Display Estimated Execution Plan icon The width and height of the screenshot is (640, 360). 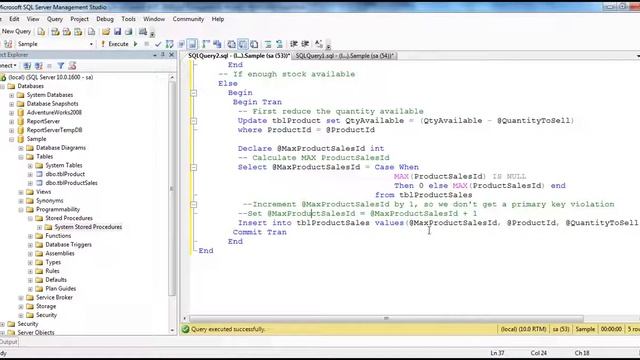coord(169,44)
